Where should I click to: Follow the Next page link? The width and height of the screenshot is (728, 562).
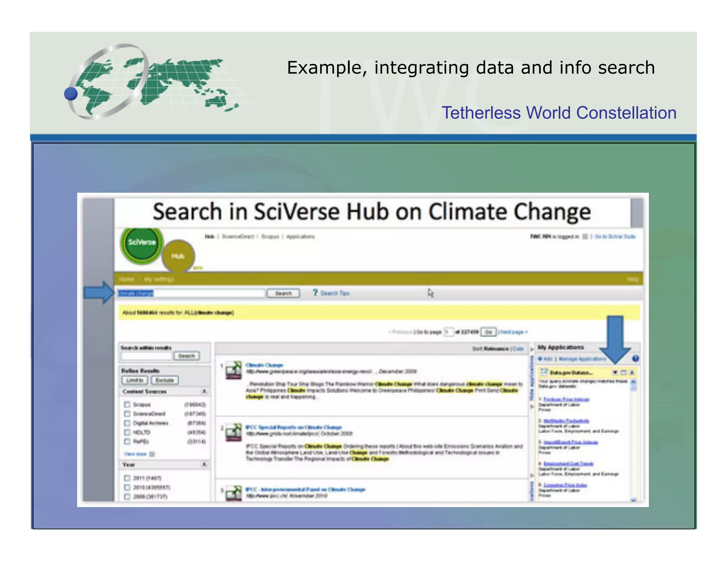click(x=514, y=332)
